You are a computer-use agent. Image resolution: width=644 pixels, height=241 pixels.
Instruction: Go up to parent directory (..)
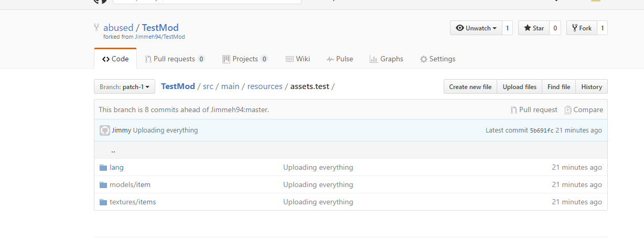113,150
